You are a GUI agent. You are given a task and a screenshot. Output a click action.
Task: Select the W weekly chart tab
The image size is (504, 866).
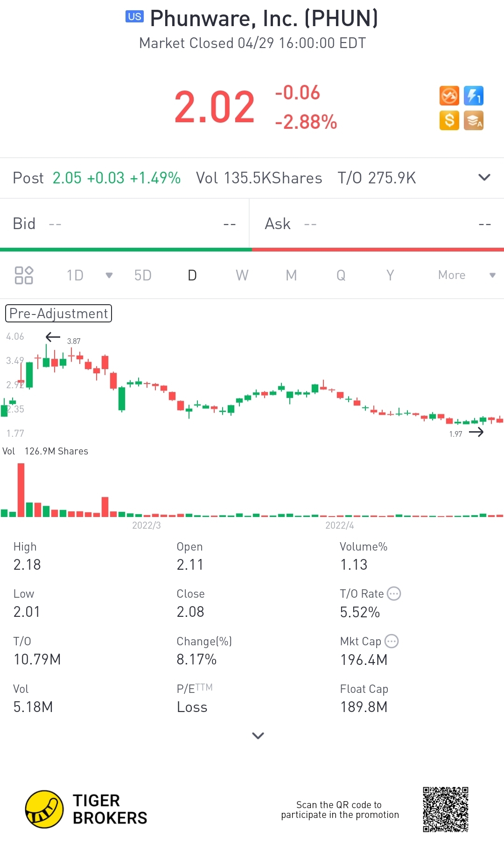(x=242, y=275)
